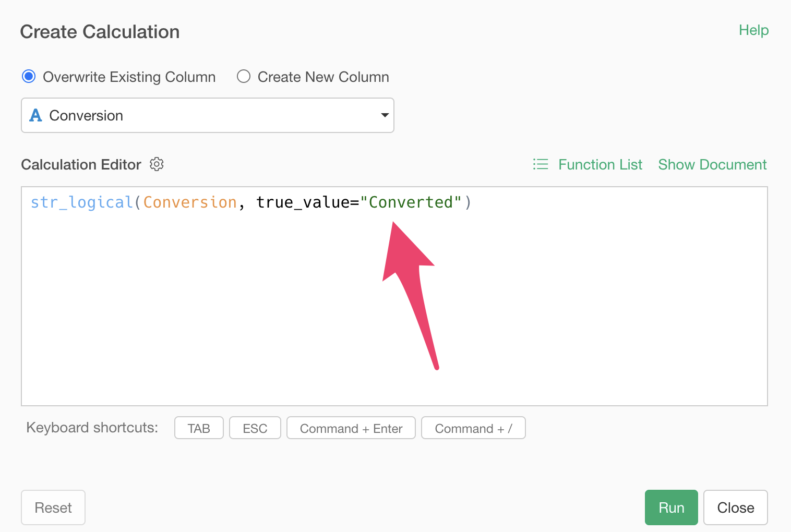Screen dimensions: 791x532
Task: Open the Conversion column dropdown
Action: [x=208, y=115]
